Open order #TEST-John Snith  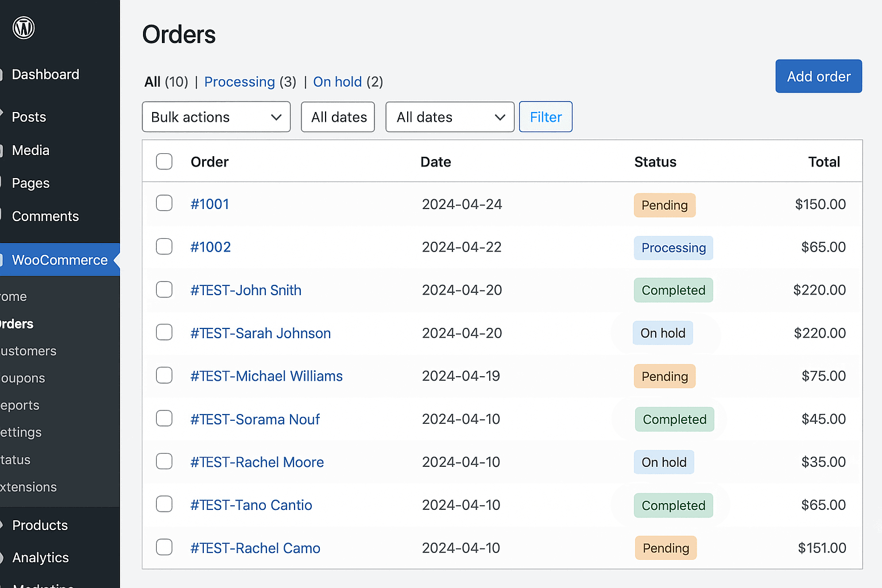[x=246, y=290]
